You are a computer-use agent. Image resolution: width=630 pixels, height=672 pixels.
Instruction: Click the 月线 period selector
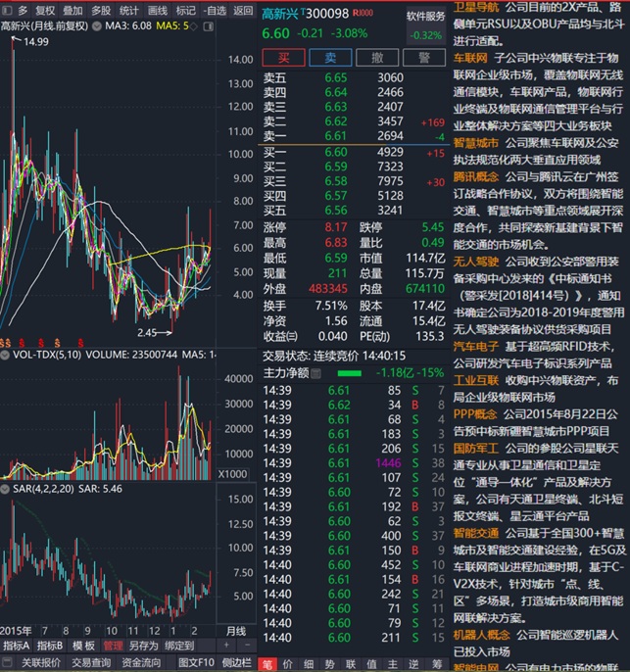[236, 631]
